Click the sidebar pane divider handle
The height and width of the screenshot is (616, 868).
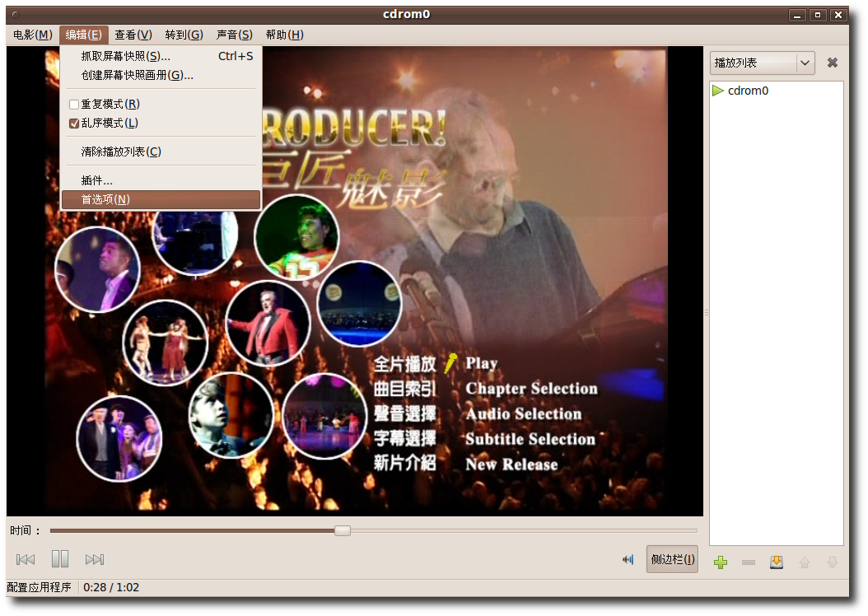[x=707, y=313]
